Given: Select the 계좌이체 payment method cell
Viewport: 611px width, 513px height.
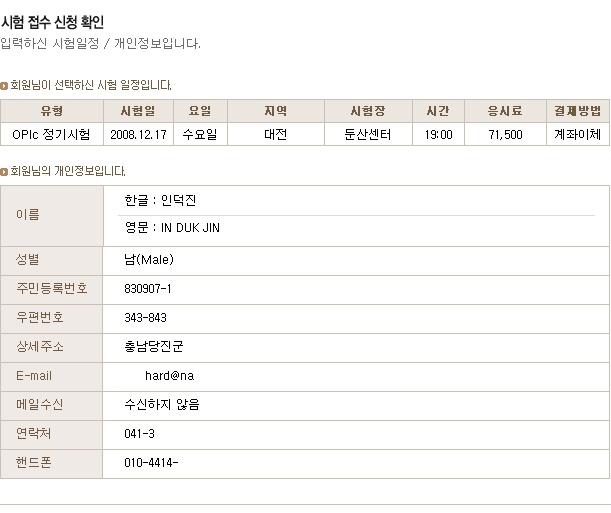Looking at the screenshot, I should pyautogui.click(x=577, y=134).
